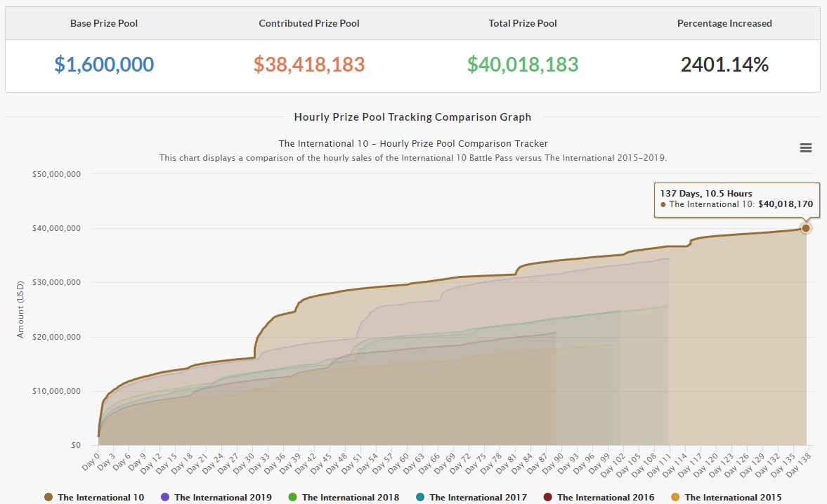Click the $20,000,000 y-axis label
Image resolution: width=827 pixels, height=504 pixels.
pos(56,337)
